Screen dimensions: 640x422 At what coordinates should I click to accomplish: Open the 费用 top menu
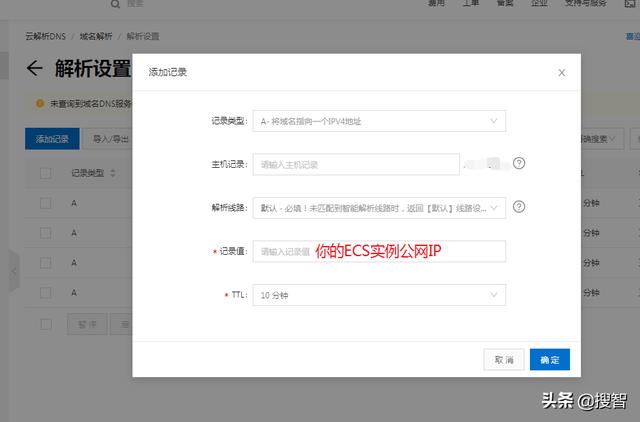click(x=436, y=3)
